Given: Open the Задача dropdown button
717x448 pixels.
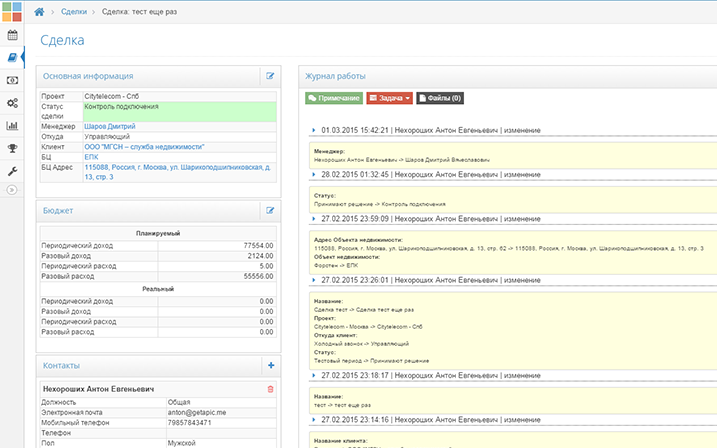Looking at the screenshot, I should (x=389, y=99).
